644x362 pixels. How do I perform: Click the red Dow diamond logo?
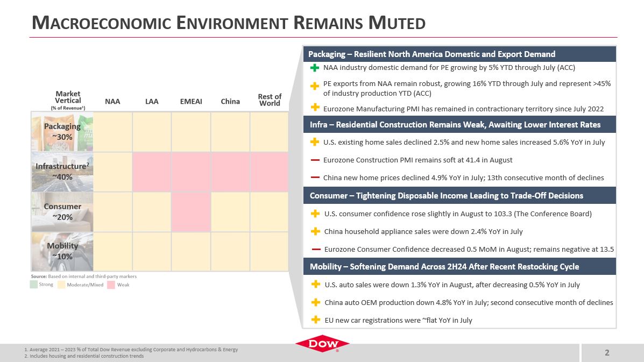click(x=322, y=345)
